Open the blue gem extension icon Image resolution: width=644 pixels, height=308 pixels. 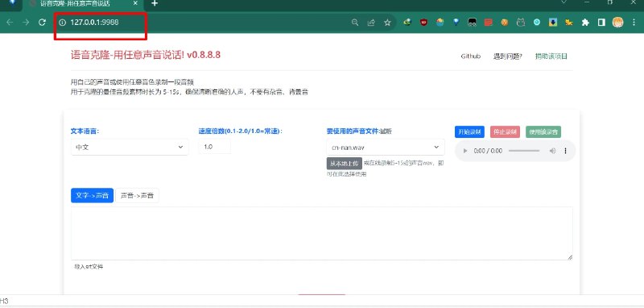[456, 23]
